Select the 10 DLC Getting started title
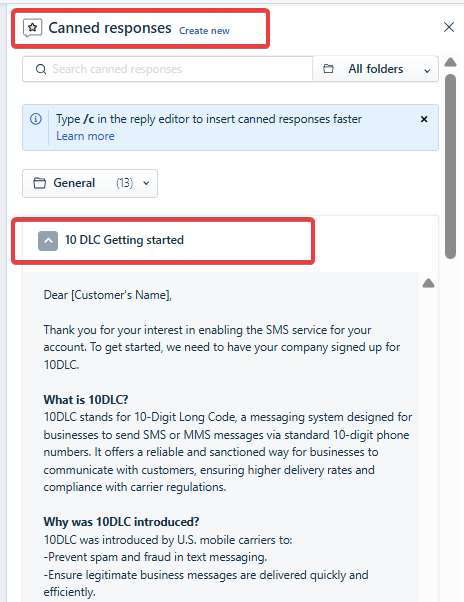Image resolution: width=464 pixels, height=602 pixels. [124, 240]
